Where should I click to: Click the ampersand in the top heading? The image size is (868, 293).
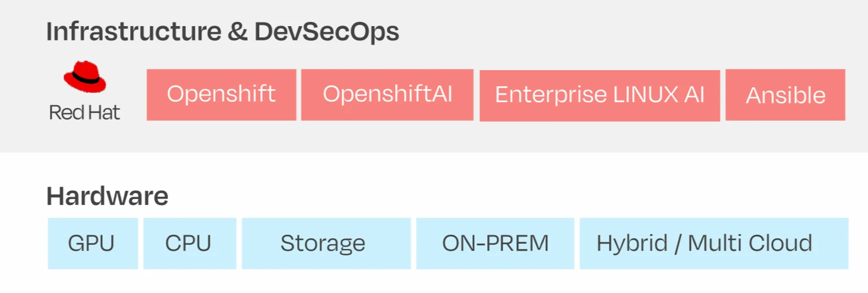click(x=238, y=32)
